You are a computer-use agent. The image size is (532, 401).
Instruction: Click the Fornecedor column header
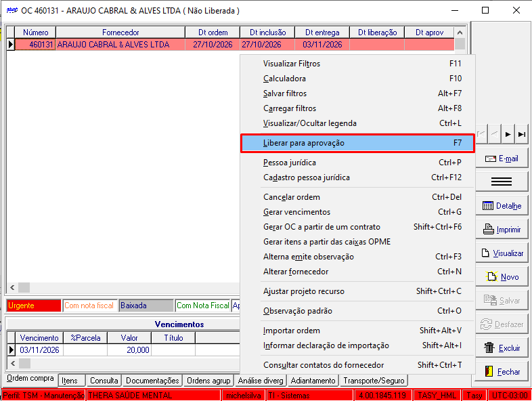click(120, 33)
